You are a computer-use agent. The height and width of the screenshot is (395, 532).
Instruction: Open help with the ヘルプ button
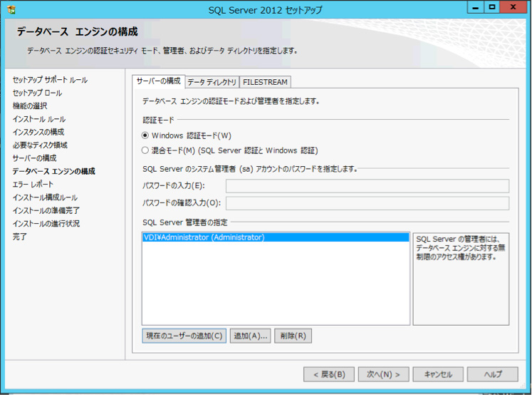pyautogui.click(x=493, y=374)
